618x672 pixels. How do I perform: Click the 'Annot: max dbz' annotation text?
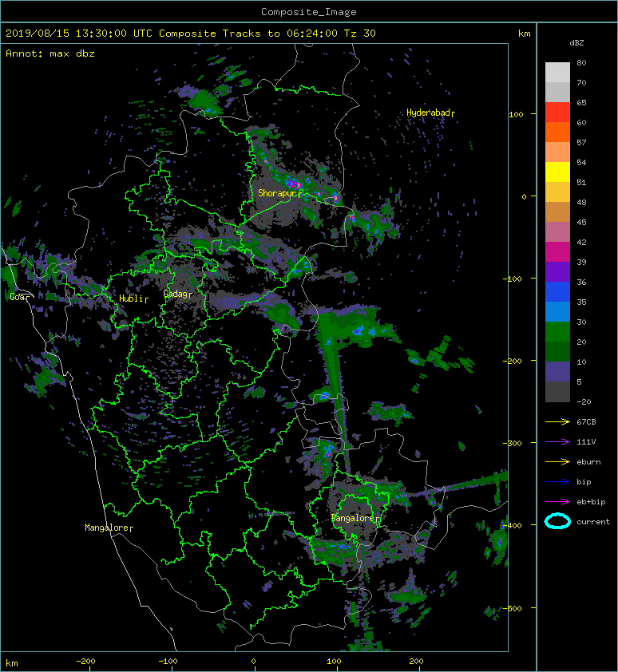pos(50,53)
